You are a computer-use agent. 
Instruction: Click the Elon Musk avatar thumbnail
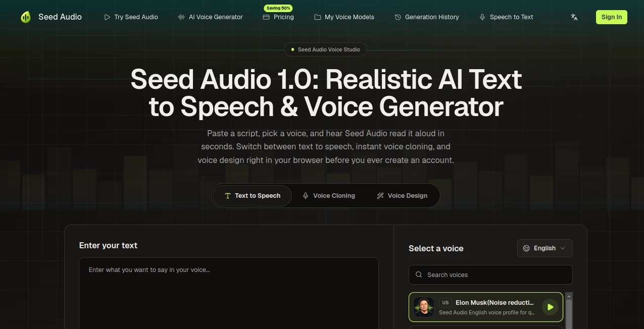(x=424, y=307)
